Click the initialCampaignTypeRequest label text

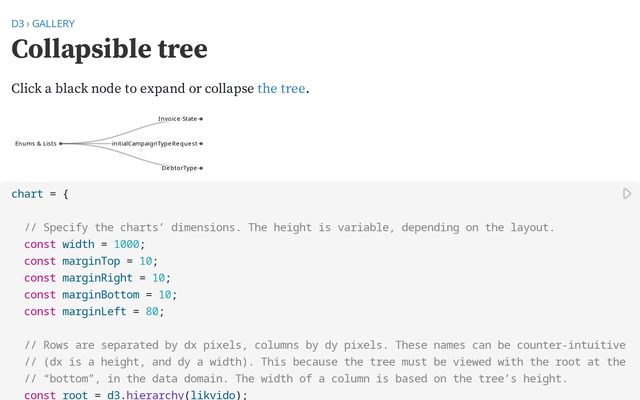pyautogui.click(x=155, y=143)
